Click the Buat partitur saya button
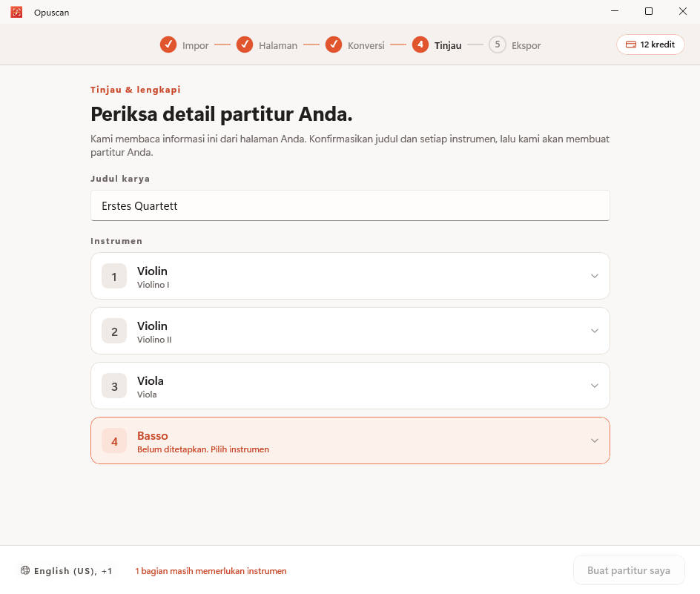Image resolution: width=700 pixels, height=594 pixels. (629, 570)
